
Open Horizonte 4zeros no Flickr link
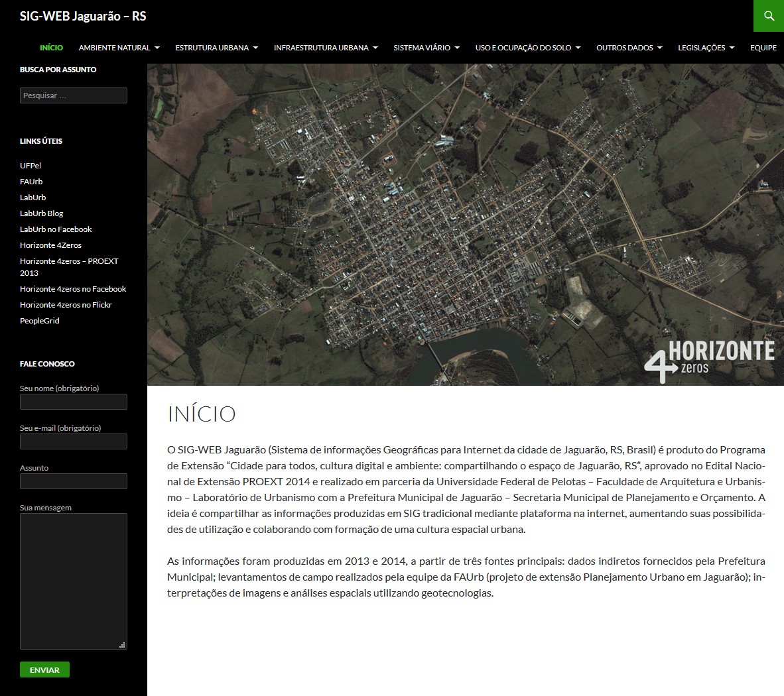(x=66, y=305)
